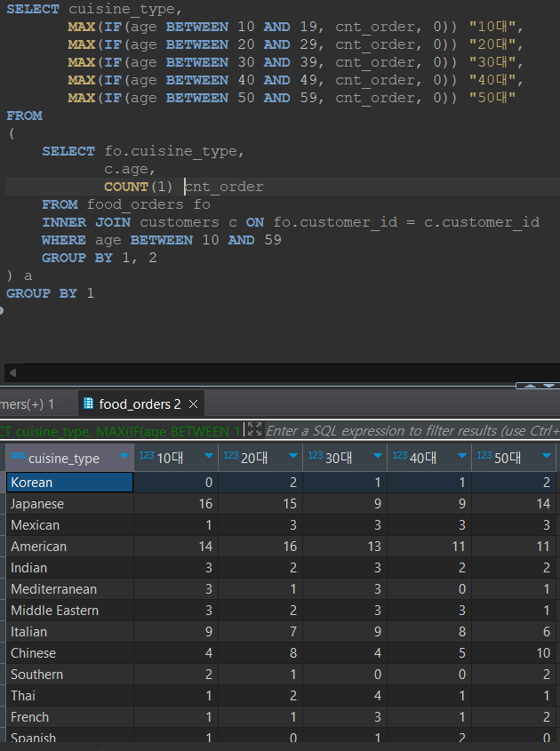560x751 pixels.
Task: Select the Mediterranean cuisine cell
Action: coord(70,589)
